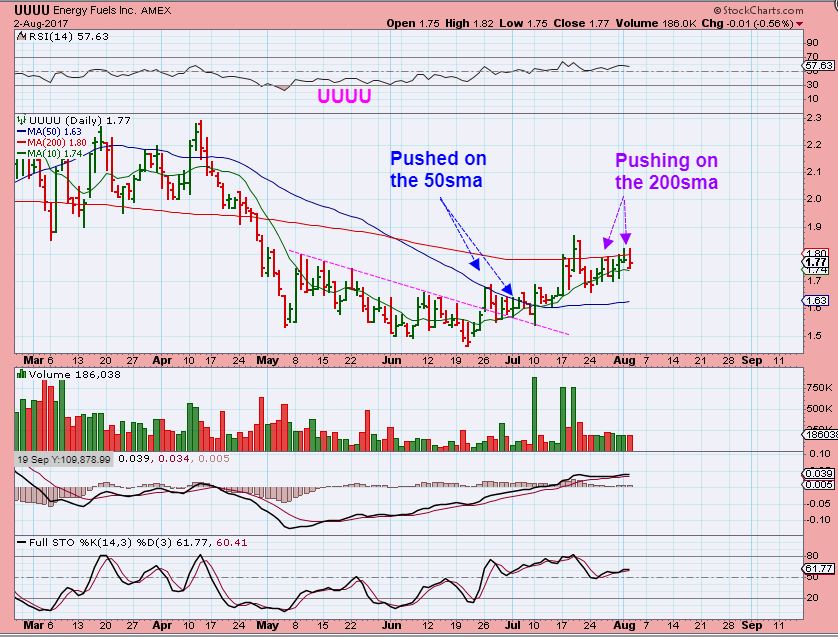Click the 'RSI(14) 57.63' panel label
The width and height of the screenshot is (838, 637).
(68, 36)
